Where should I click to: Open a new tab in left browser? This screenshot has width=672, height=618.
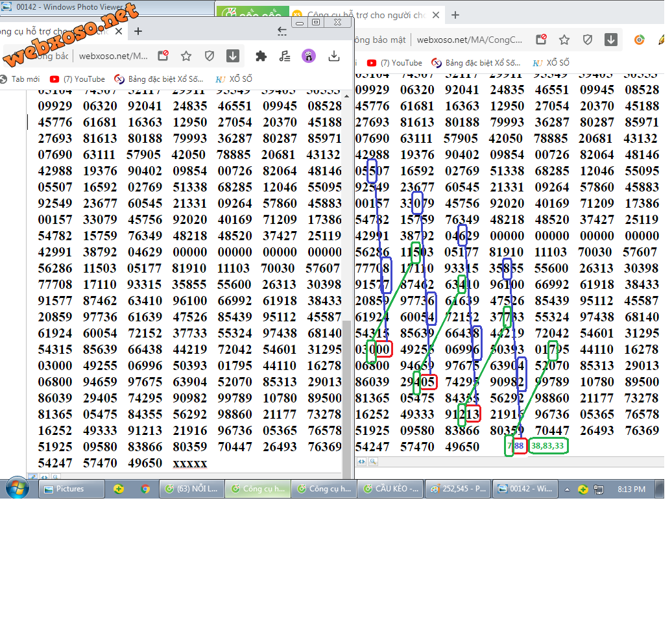pyautogui.click(x=138, y=31)
